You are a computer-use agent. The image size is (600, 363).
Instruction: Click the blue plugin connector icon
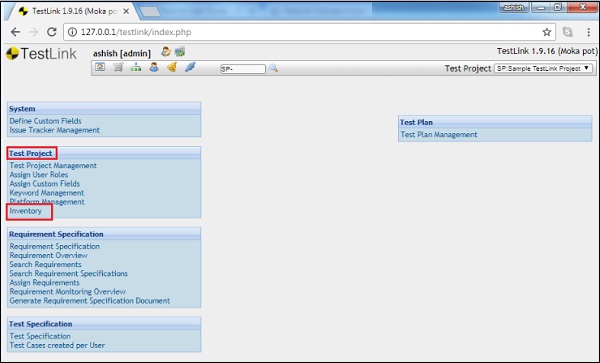pyautogui.click(x=190, y=68)
